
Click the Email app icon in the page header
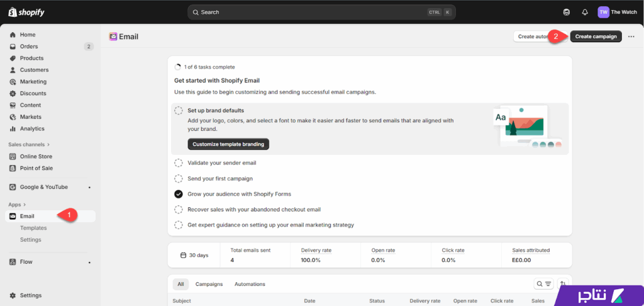(x=113, y=37)
